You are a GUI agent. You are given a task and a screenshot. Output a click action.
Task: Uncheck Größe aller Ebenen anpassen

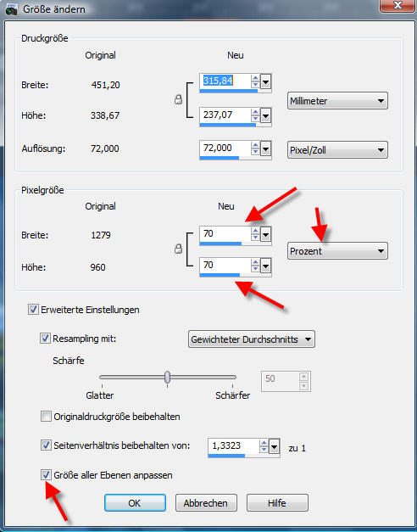coord(46,475)
